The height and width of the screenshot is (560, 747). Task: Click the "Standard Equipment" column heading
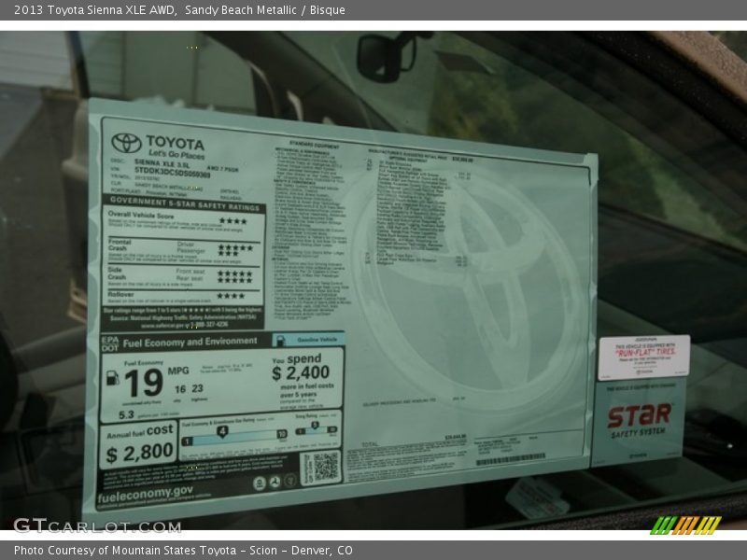point(314,145)
